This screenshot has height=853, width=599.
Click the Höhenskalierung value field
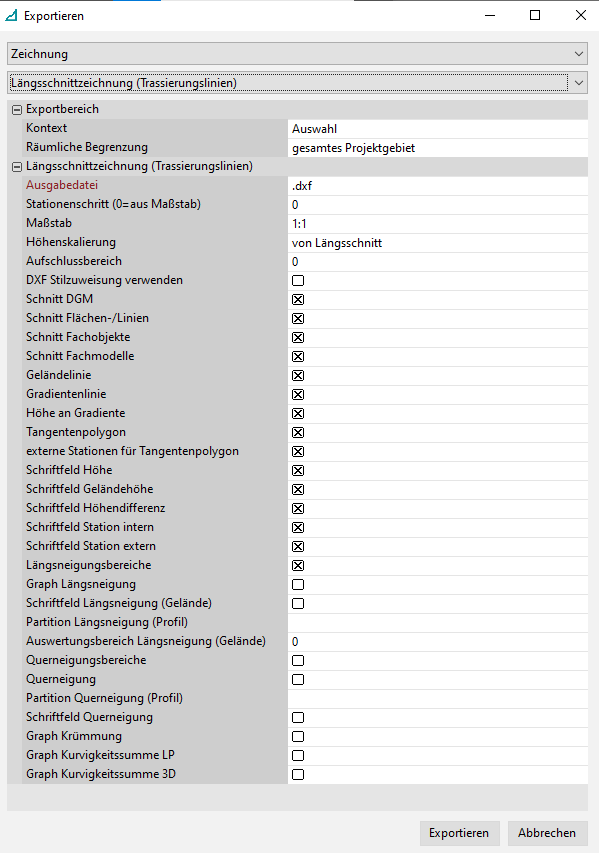437,243
